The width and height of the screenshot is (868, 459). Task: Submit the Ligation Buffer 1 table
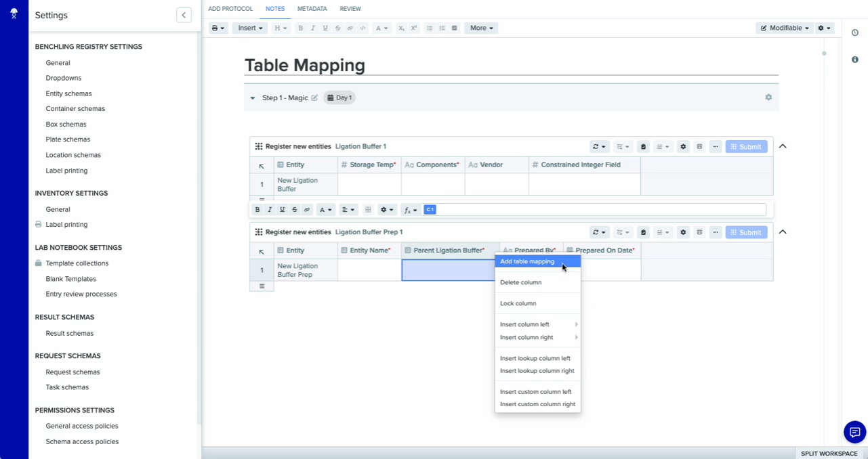(x=747, y=147)
